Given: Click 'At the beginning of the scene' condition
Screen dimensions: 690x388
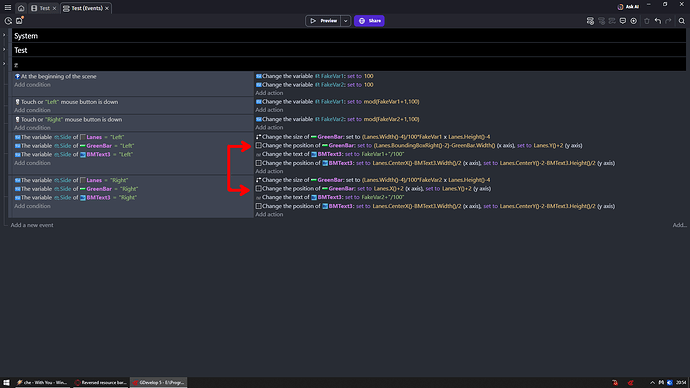Looking at the screenshot, I should [x=55, y=76].
